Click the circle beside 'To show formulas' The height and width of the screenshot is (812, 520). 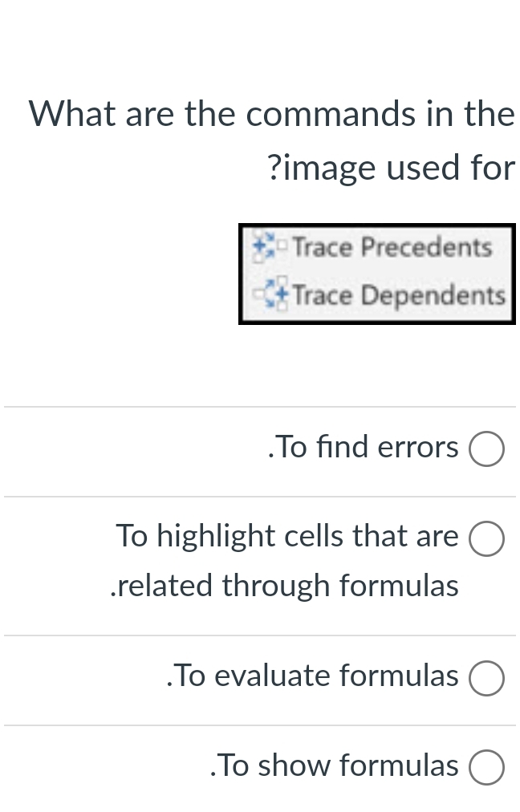(486, 767)
